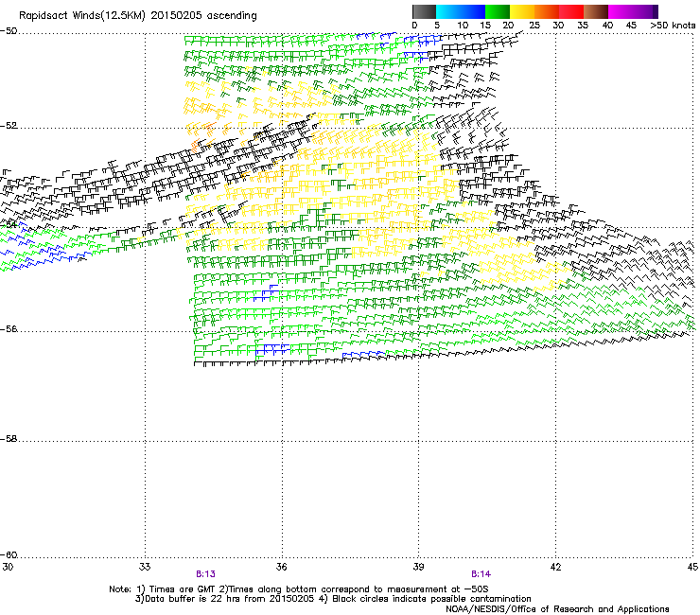Click the green 15-20 knots legend swatch
This screenshot has height=615, width=700.
point(498,11)
